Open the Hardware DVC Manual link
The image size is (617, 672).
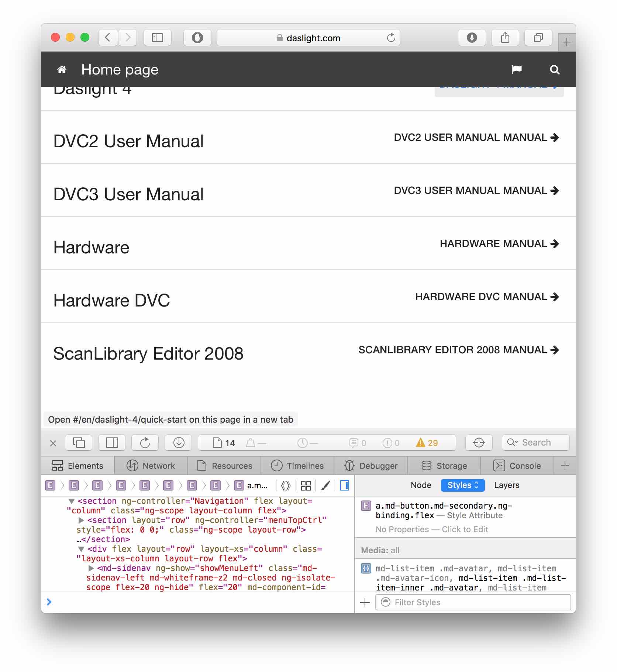487,297
